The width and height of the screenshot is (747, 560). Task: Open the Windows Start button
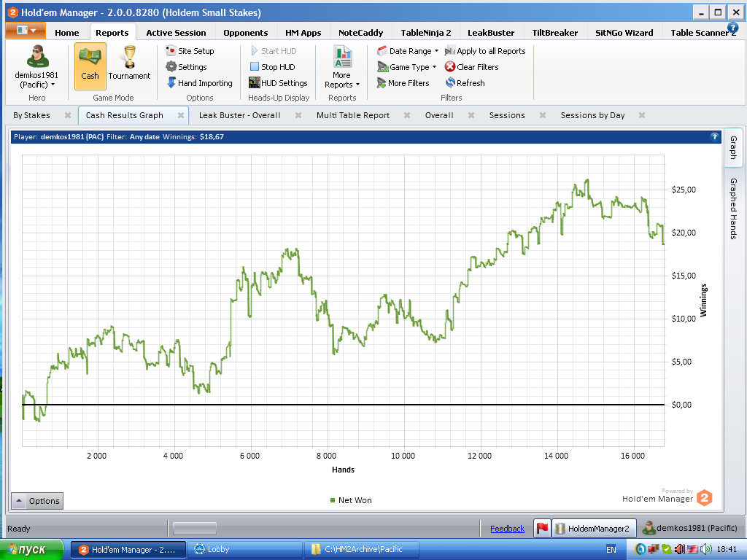point(32,550)
